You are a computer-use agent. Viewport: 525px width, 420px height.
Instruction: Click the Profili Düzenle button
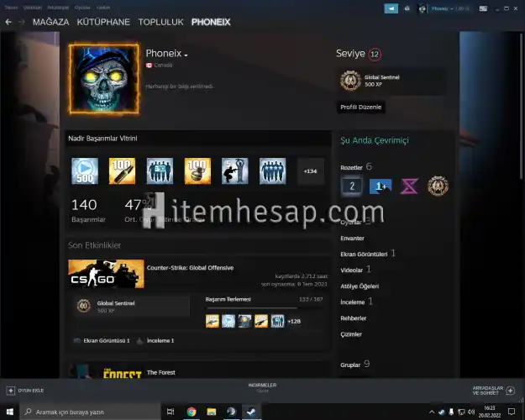(x=361, y=108)
